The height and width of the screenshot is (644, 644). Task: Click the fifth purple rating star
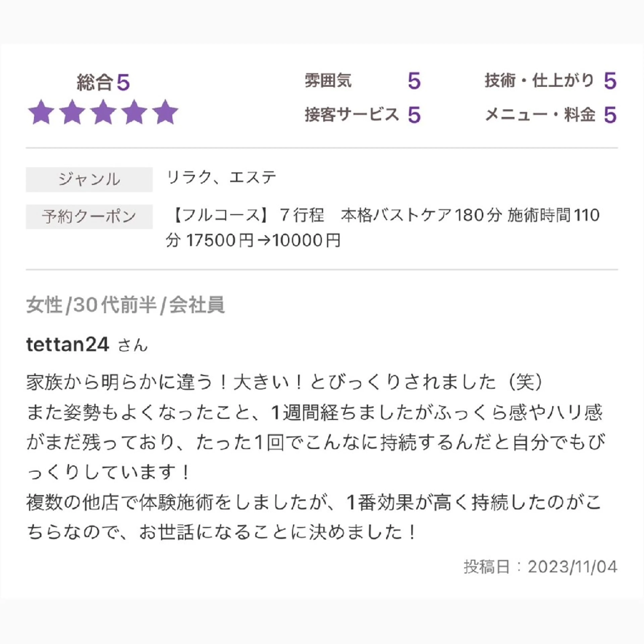point(165,112)
